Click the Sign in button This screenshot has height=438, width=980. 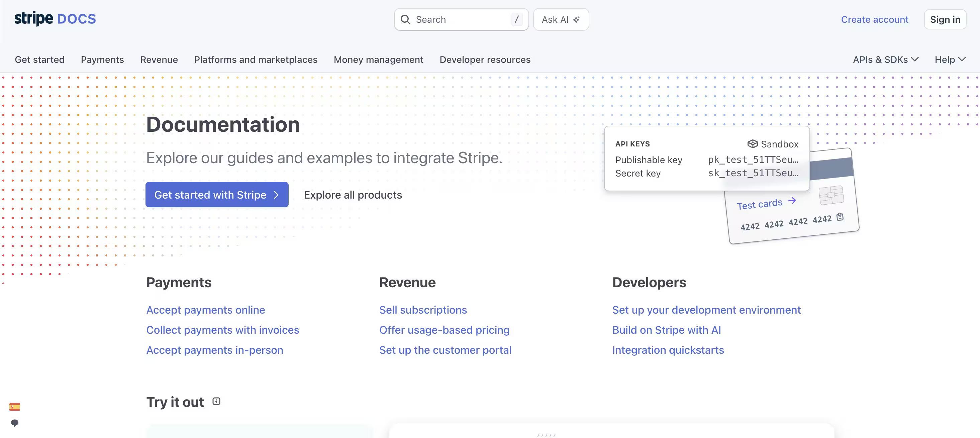tap(945, 19)
